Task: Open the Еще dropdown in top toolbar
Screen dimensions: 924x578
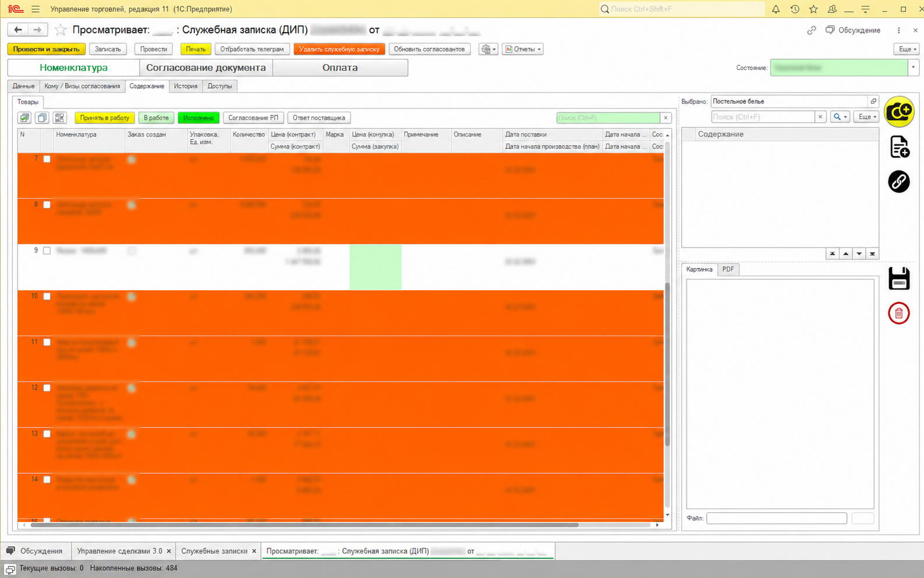Action: tap(908, 49)
